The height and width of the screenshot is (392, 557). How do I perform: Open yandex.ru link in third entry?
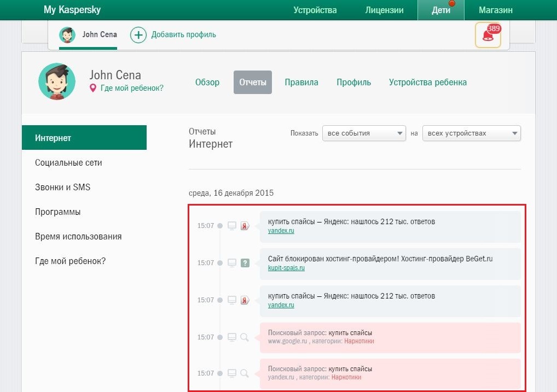point(281,306)
